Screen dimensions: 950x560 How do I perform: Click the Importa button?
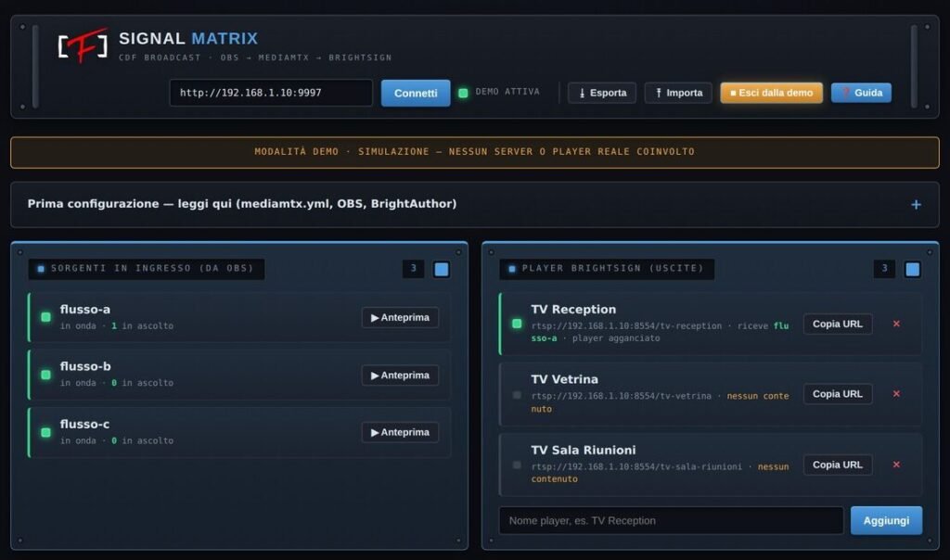click(x=678, y=93)
